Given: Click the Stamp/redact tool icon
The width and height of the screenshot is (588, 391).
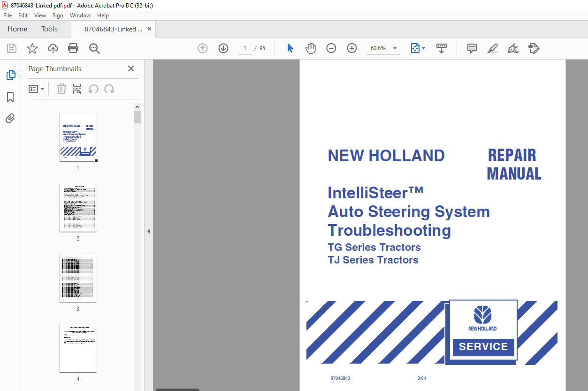Looking at the screenshot, I should [x=534, y=48].
